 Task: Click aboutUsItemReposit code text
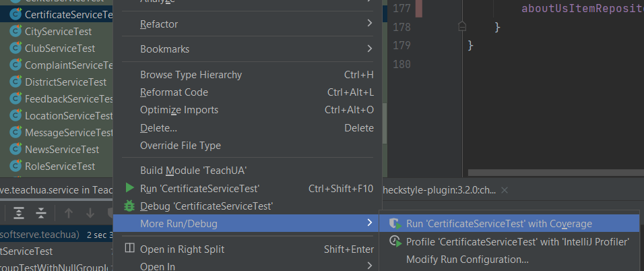tap(583, 9)
